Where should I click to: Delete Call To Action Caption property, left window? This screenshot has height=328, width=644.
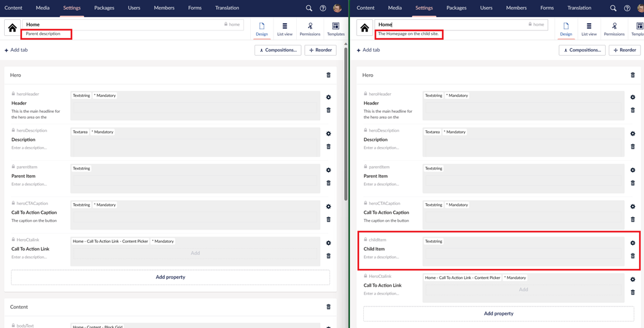click(328, 219)
